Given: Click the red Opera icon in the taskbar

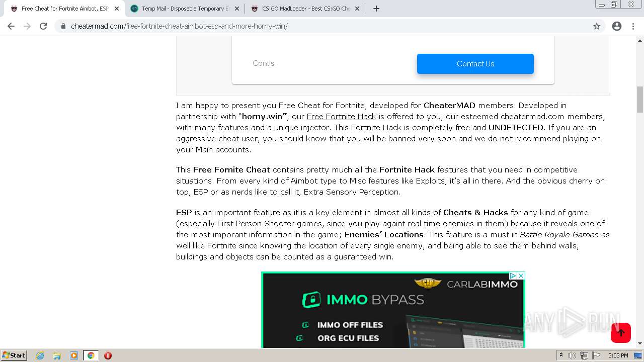Looking at the screenshot, I should 108,355.
